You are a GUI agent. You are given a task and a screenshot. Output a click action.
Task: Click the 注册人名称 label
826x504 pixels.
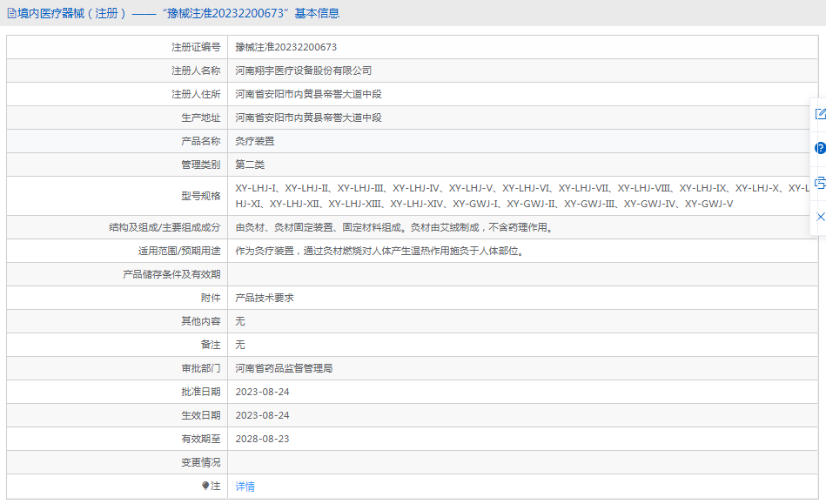(x=196, y=71)
